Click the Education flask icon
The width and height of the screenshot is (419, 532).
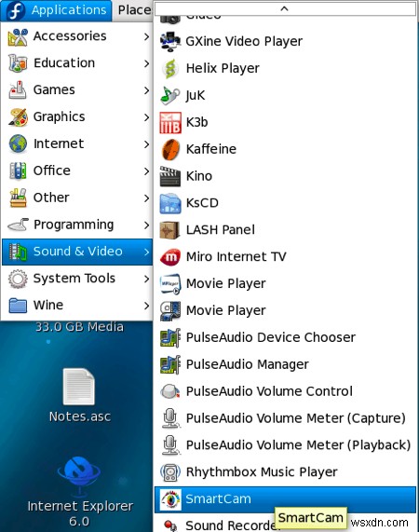[18, 63]
